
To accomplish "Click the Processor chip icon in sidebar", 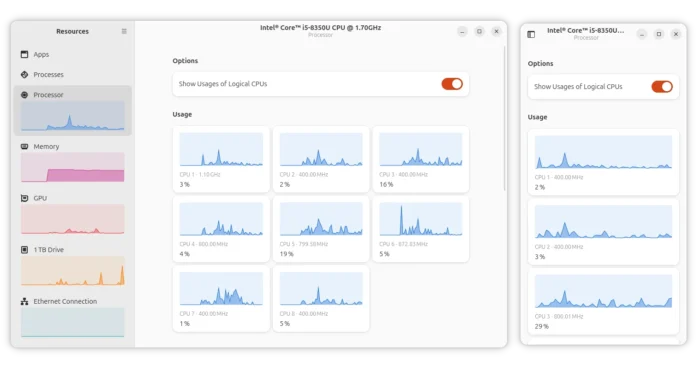I will coord(25,95).
